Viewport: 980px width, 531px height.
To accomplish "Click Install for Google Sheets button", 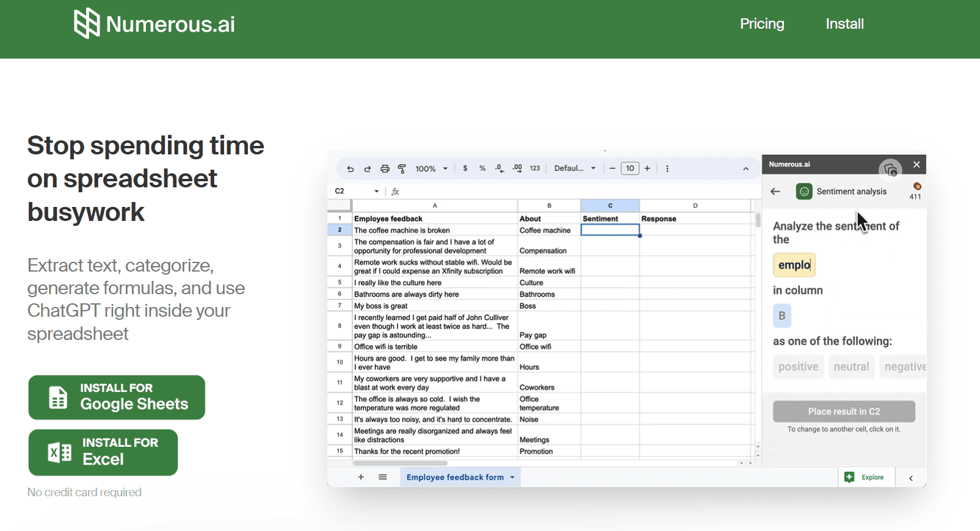I will pyautogui.click(x=117, y=397).
